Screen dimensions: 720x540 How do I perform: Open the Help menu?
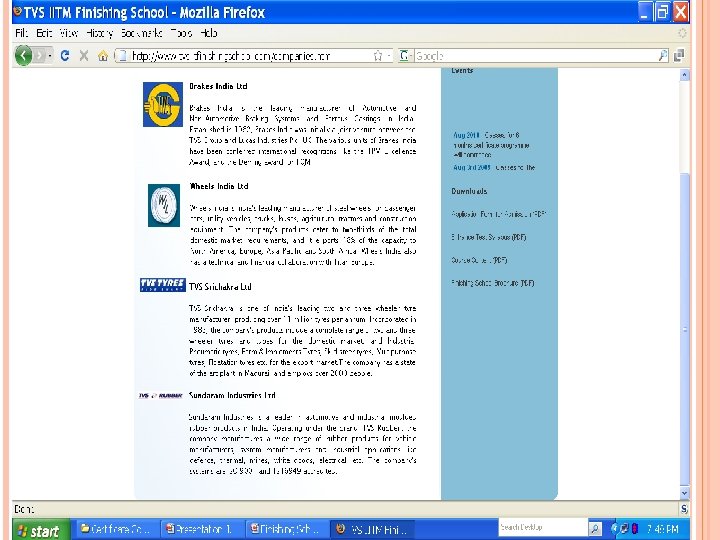tap(208, 33)
